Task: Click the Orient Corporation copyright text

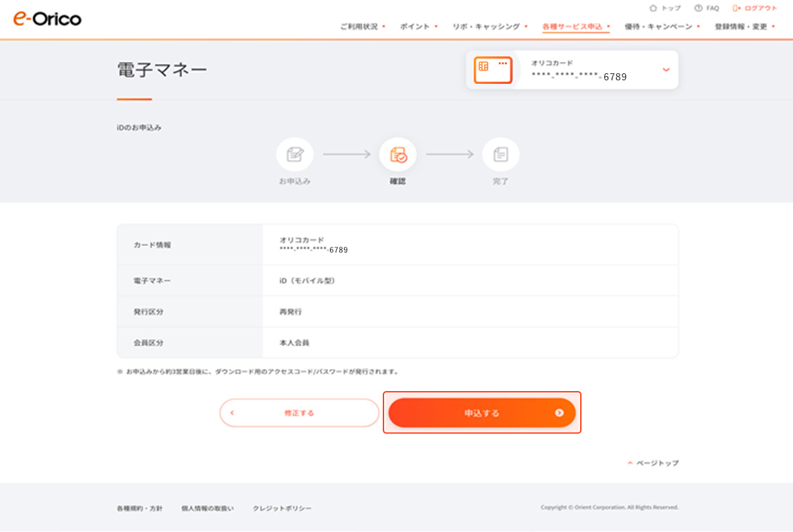Action: pos(610,507)
